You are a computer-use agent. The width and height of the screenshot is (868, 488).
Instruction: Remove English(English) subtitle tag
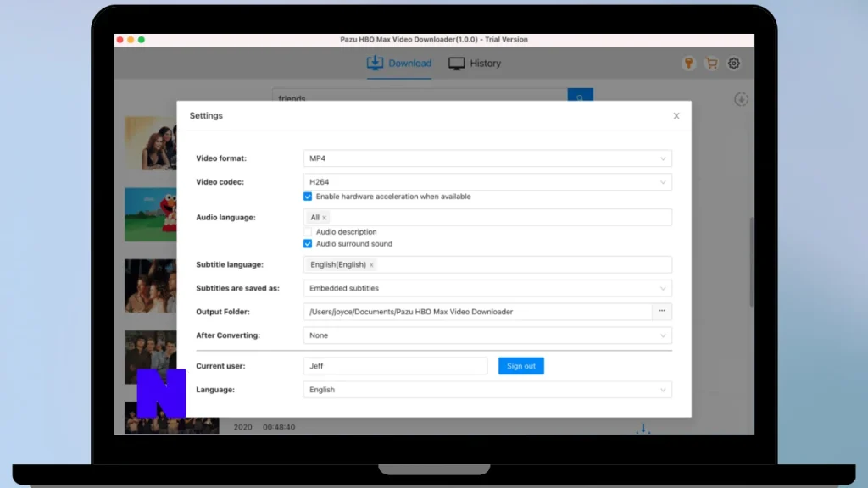click(x=371, y=265)
